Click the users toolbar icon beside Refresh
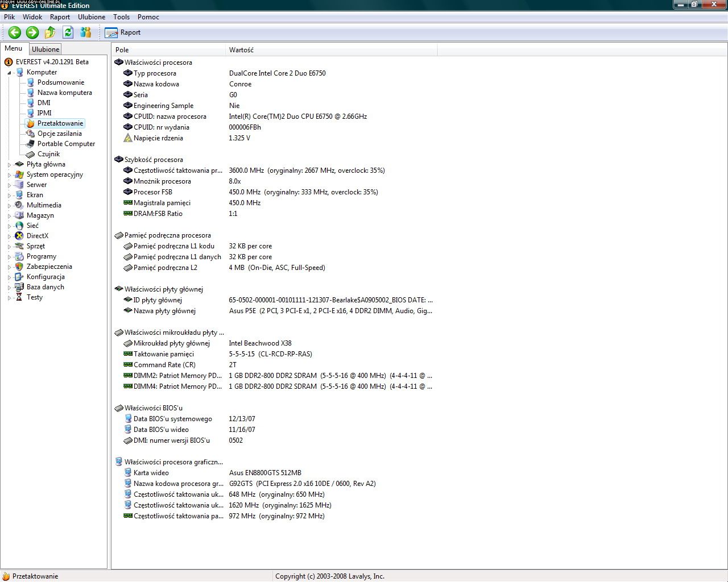 click(86, 32)
